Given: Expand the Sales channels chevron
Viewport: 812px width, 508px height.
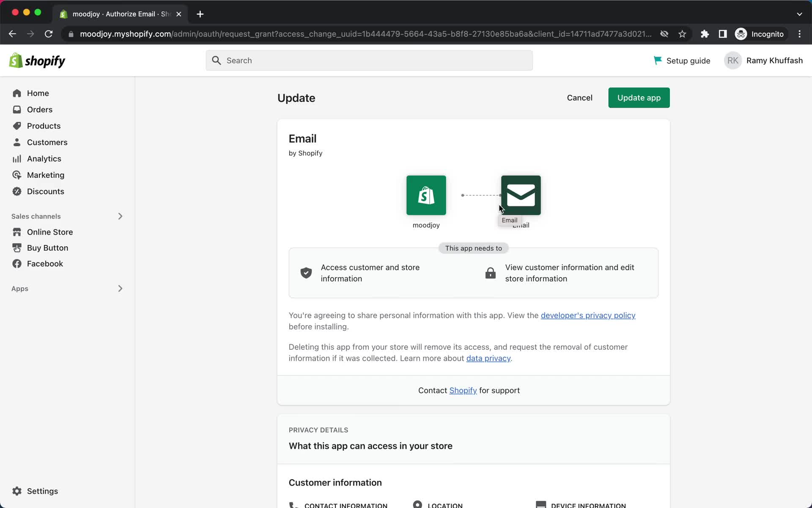Looking at the screenshot, I should (x=120, y=216).
